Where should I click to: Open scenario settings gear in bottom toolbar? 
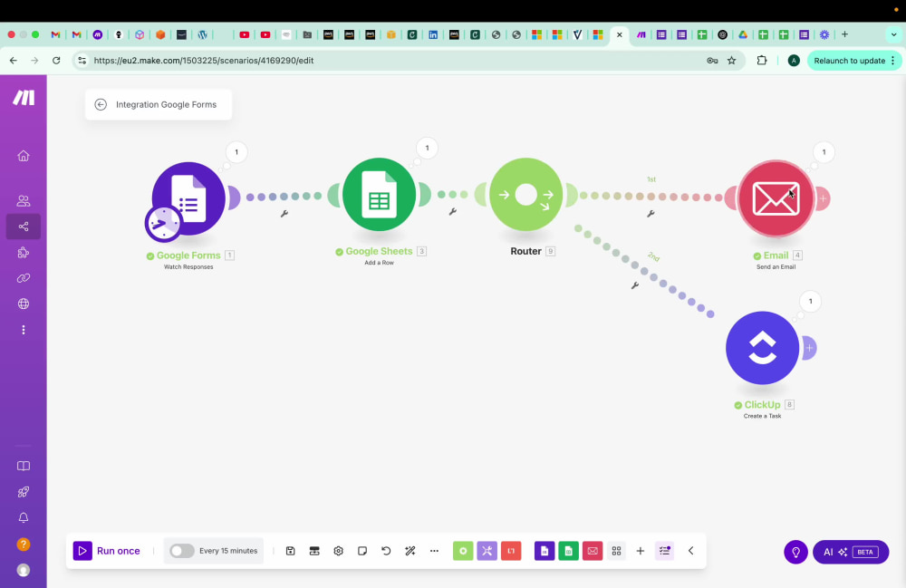(339, 551)
